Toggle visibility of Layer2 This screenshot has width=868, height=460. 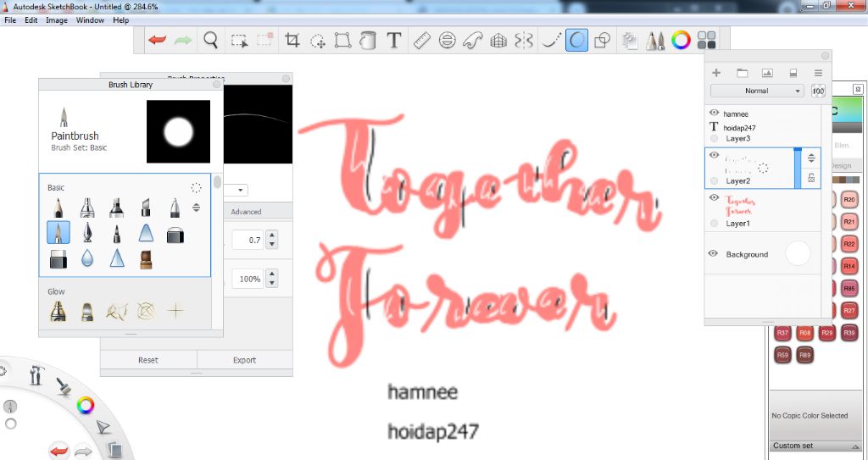(714, 155)
